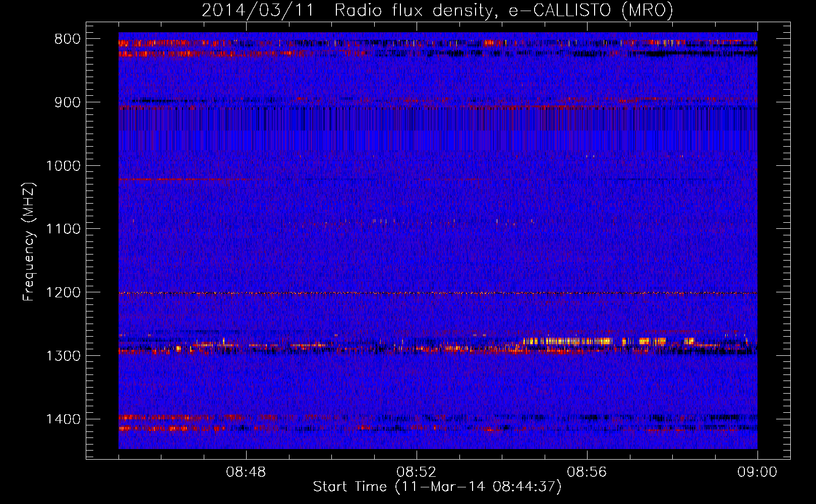Select the 900 frequency tick label

68,102
